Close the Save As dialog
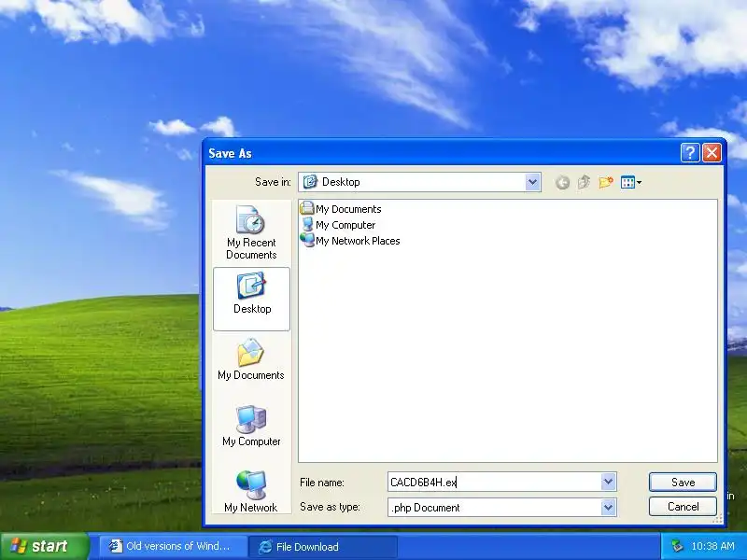The image size is (747, 560). 712,153
